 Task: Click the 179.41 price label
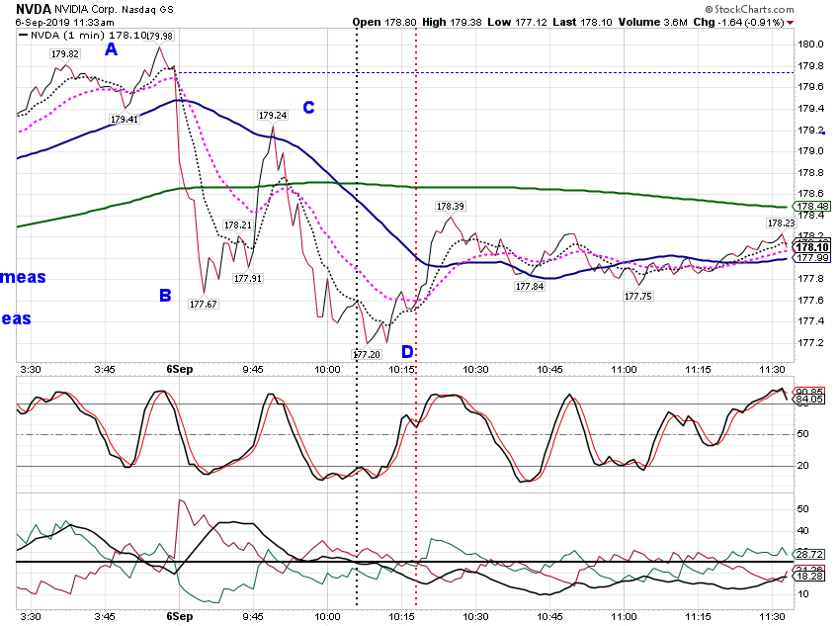click(x=125, y=119)
